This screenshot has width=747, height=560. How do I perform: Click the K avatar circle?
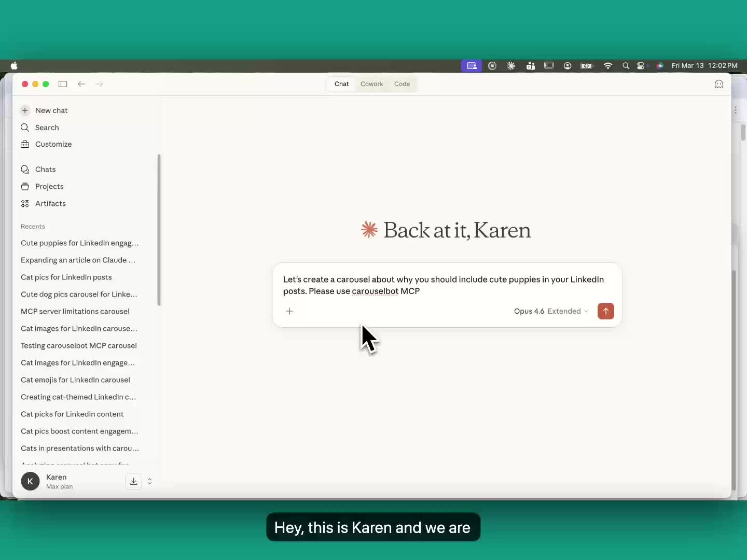point(30,481)
